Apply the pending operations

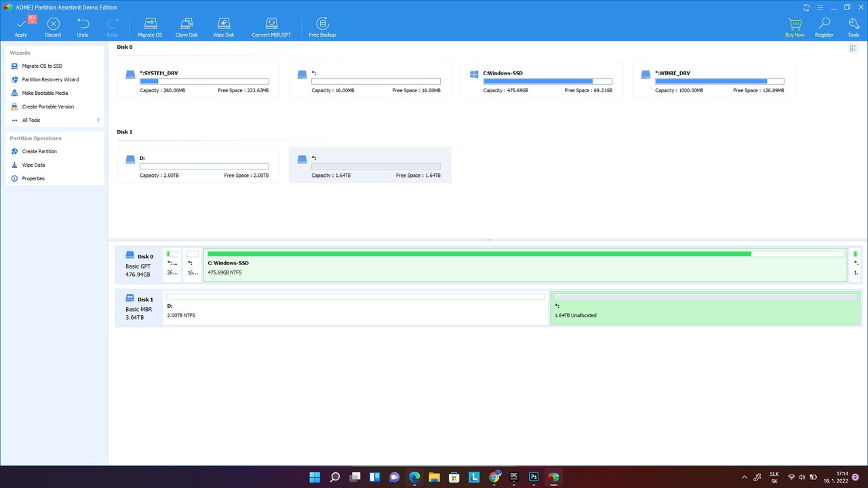point(21,26)
